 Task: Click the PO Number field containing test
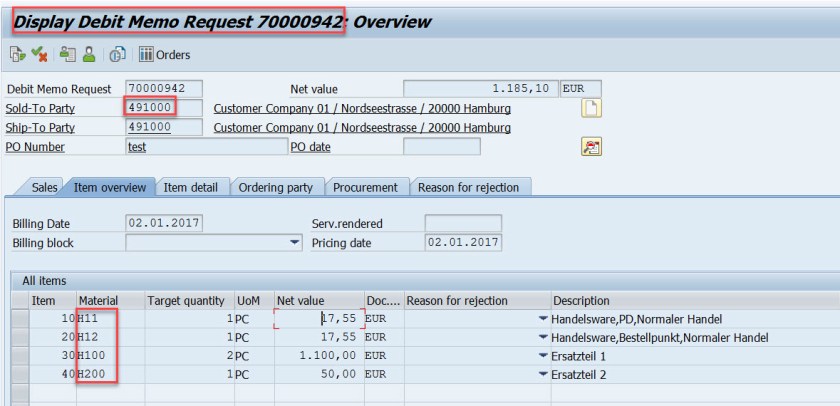coord(207,146)
